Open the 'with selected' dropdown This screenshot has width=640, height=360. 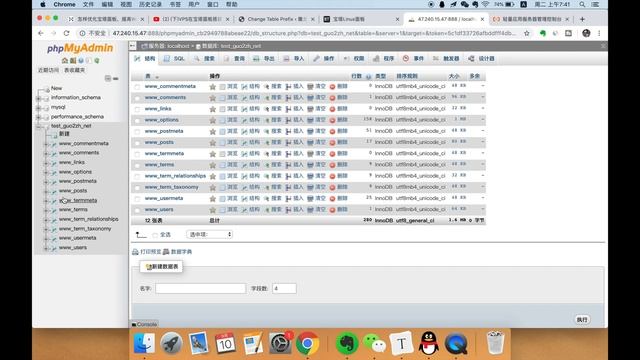pos(209,235)
